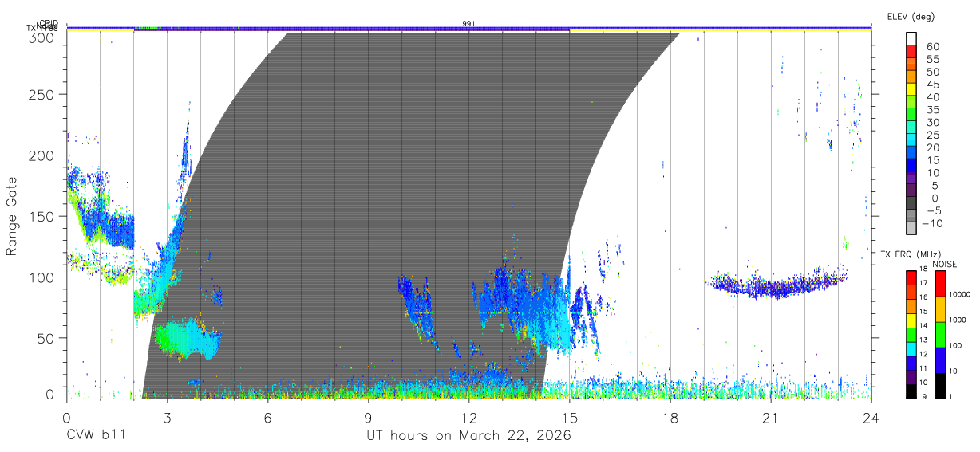
Task: Click the 9 hour tick label on the UT axis
Action: click(368, 418)
